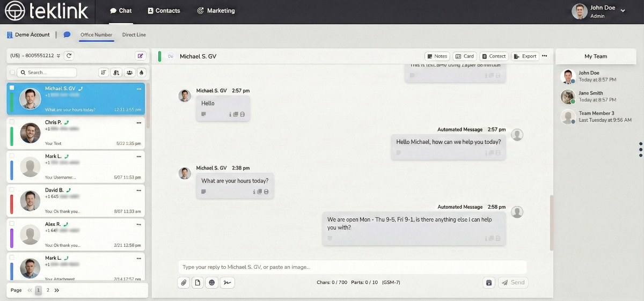Click the avatar beside the 'We are open Mon - Thu' message
Image resolution: width=644 pixels, height=301 pixels.
(517, 212)
